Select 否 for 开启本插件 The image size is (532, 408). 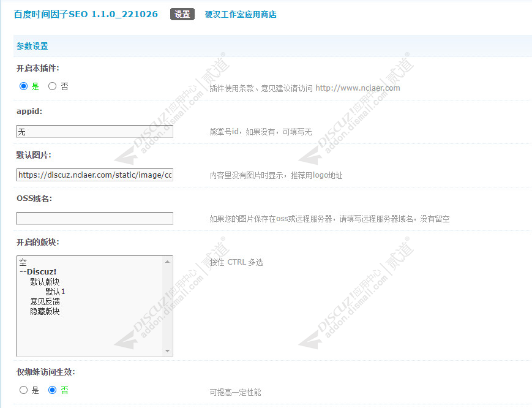52,86
